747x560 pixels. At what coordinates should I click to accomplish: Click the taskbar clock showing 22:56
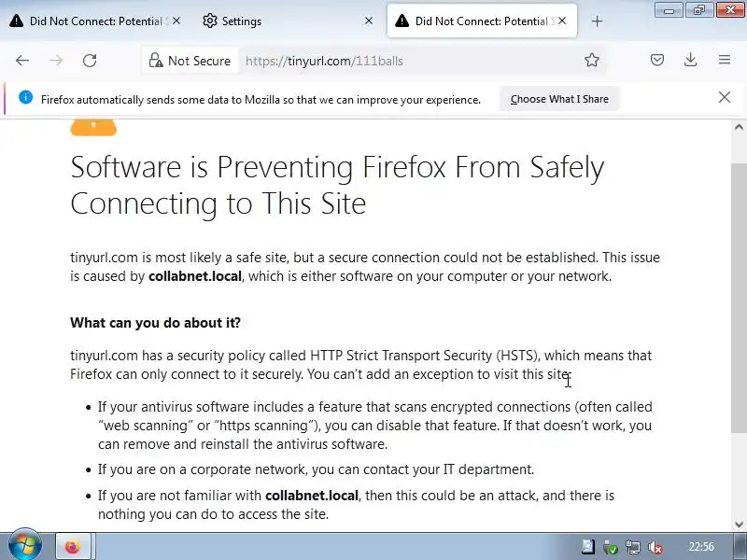click(701, 547)
